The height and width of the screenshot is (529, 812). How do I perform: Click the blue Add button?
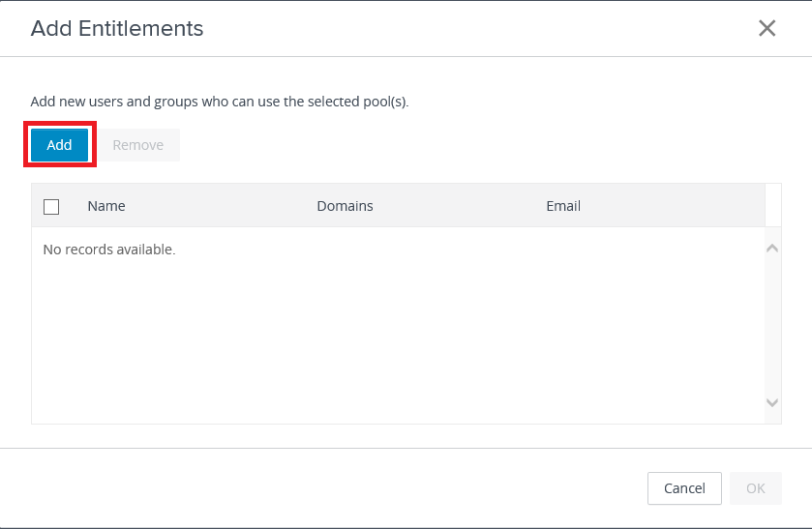[59, 145]
